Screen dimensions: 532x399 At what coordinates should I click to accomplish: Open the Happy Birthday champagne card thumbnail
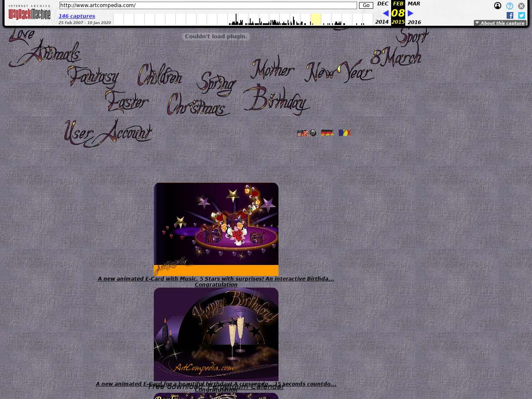(x=216, y=334)
